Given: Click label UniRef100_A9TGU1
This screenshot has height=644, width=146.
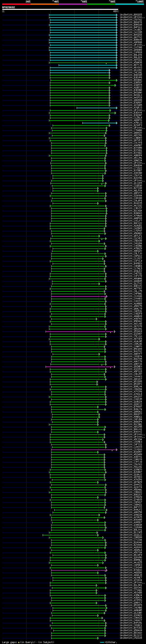Looking at the screenshot, I should coord(131,60).
